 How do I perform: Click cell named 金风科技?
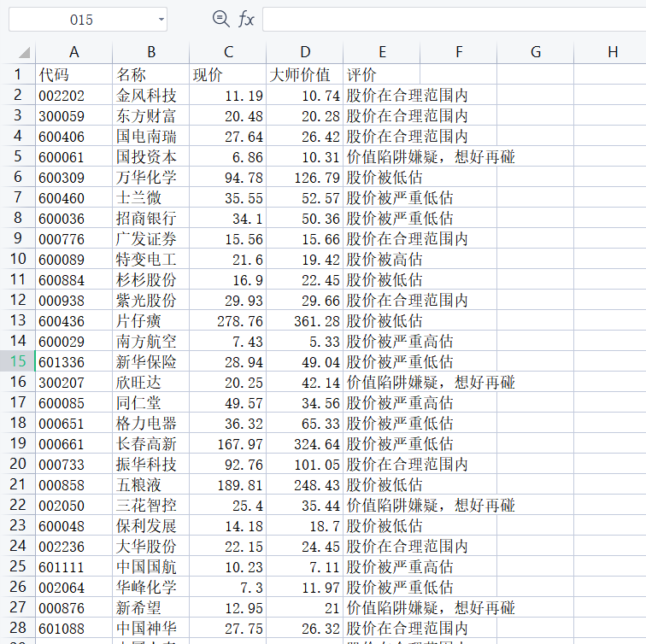coord(150,95)
